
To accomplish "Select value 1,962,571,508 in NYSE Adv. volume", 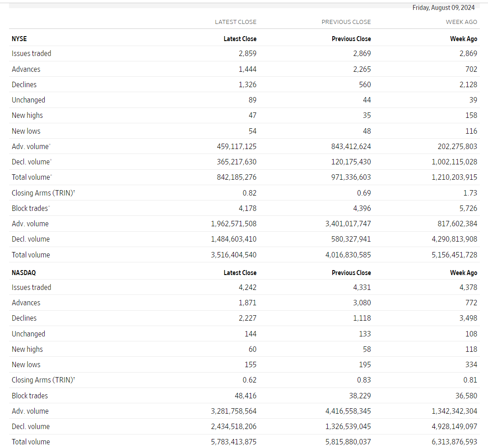I will point(234,224).
